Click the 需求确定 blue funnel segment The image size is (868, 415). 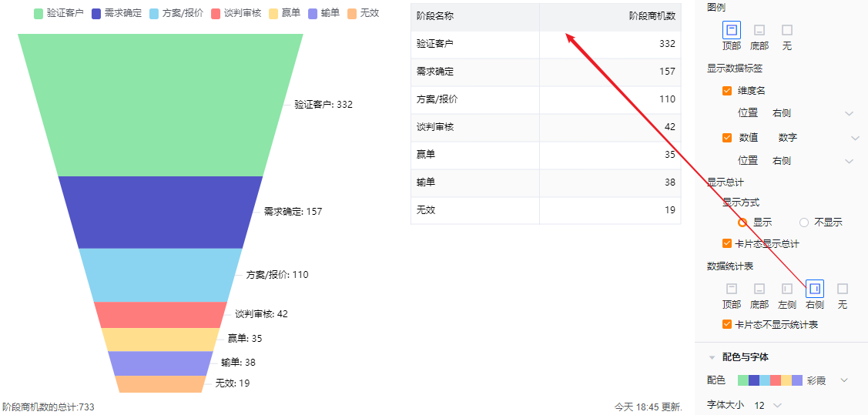click(x=160, y=213)
